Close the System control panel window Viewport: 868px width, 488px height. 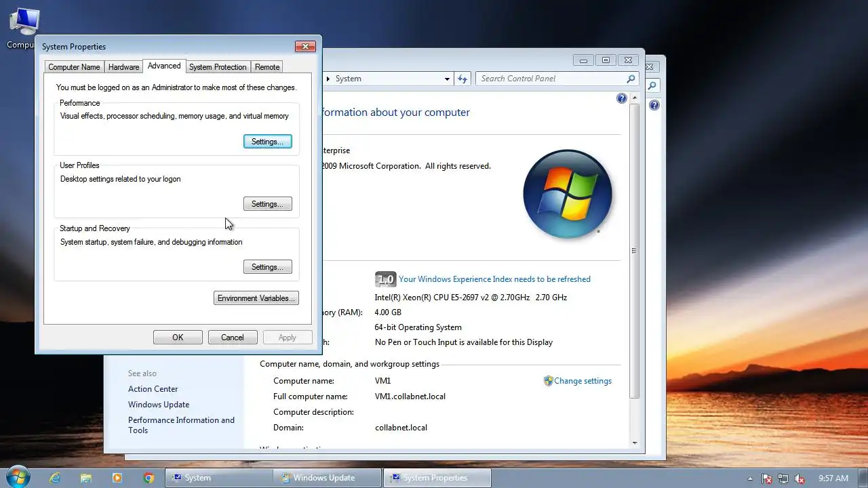(629, 60)
